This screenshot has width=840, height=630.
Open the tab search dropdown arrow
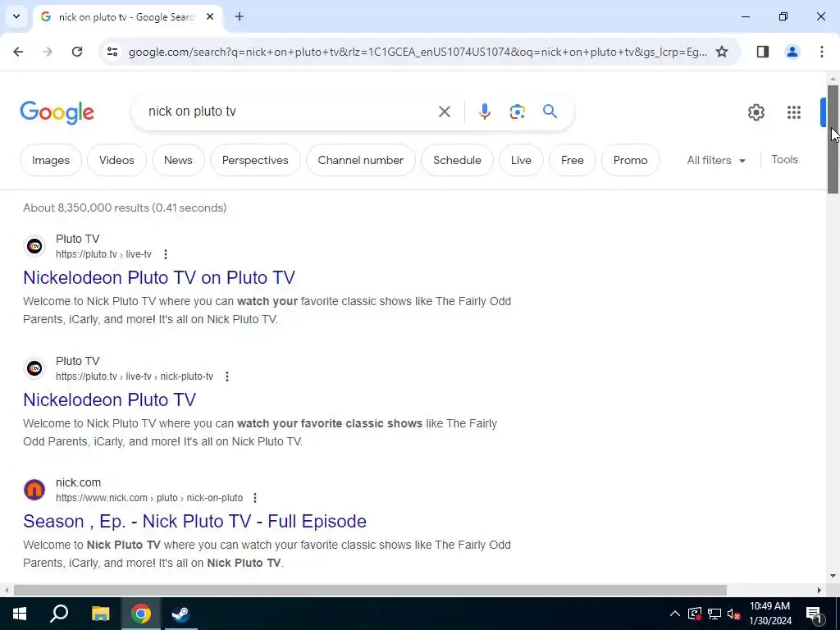pyautogui.click(x=16, y=16)
